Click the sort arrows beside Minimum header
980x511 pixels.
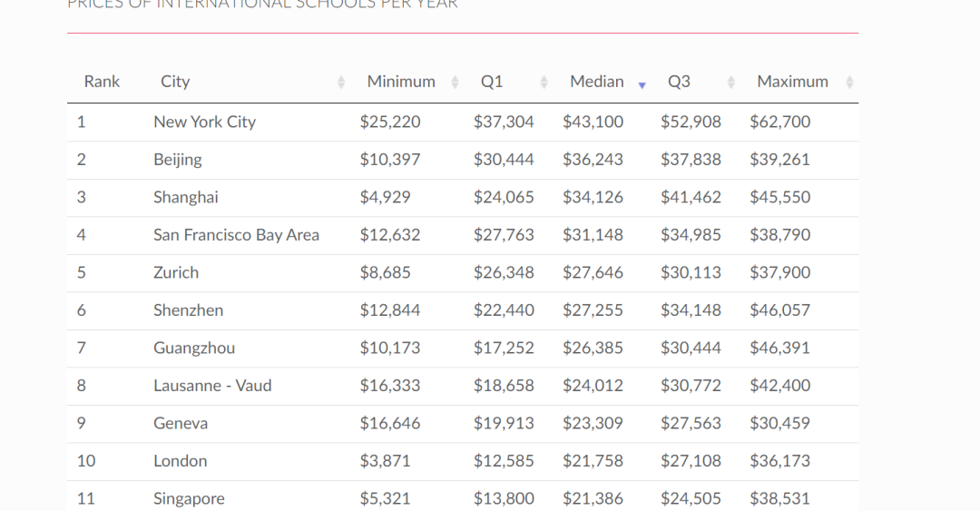[x=456, y=82]
